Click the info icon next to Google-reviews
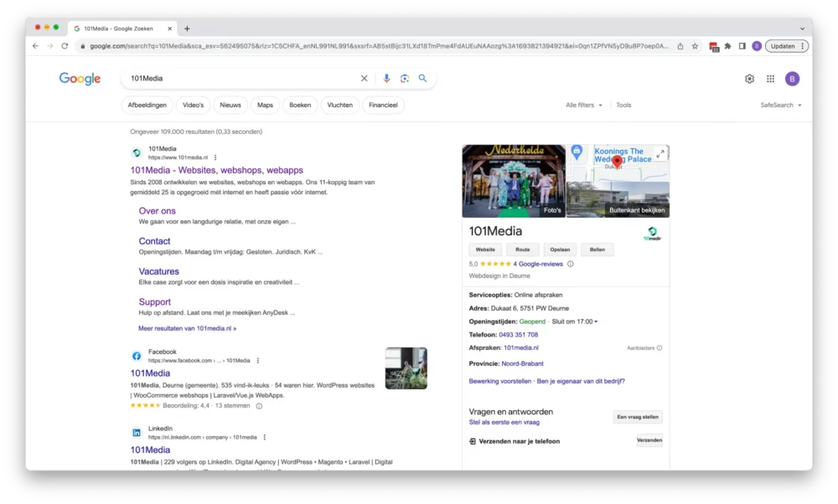 (x=570, y=265)
